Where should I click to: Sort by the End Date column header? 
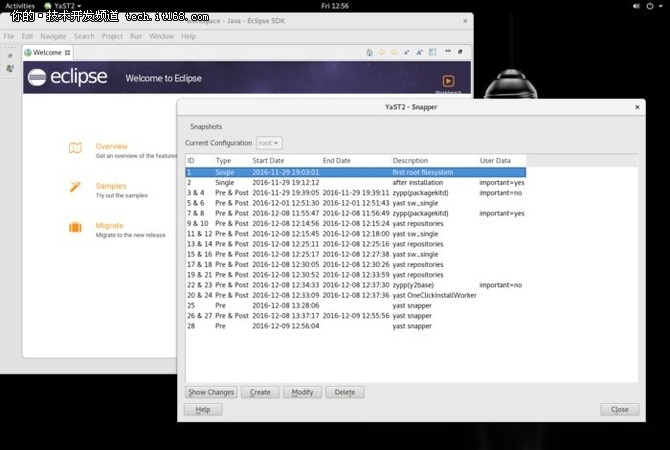[x=356, y=161]
